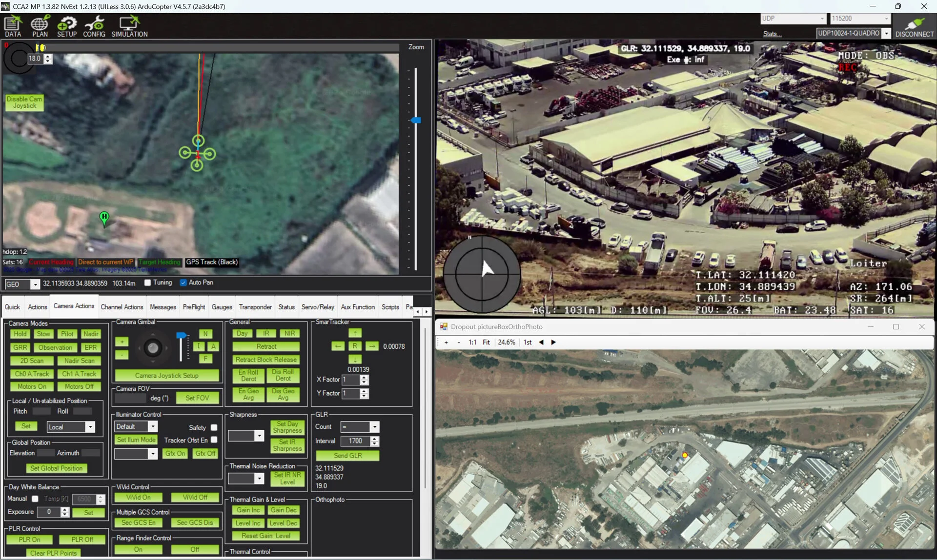Uncheck the Auto Pan checkbox
Image resolution: width=937 pixels, height=560 pixels.
click(x=183, y=283)
